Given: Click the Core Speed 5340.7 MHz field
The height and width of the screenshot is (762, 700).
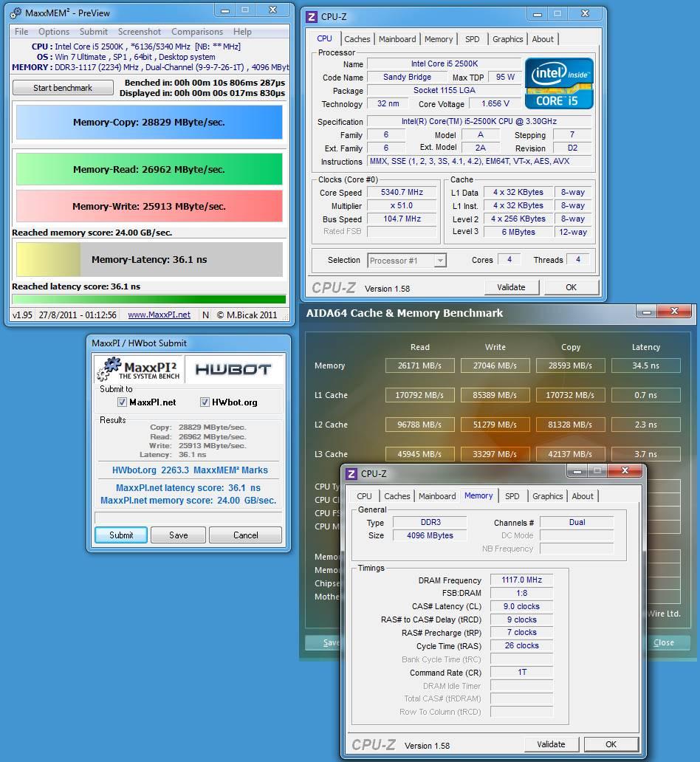Looking at the screenshot, I should click(x=402, y=193).
